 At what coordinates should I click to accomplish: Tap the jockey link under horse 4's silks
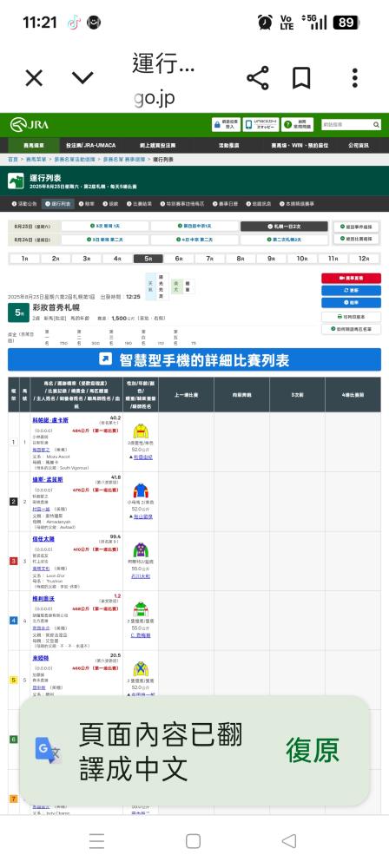(141, 635)
